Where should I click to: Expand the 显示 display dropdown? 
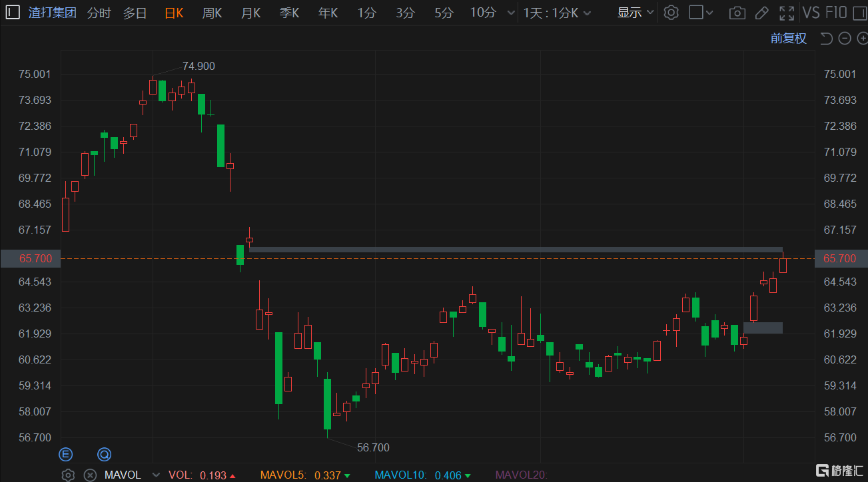(x=636, y=13)
